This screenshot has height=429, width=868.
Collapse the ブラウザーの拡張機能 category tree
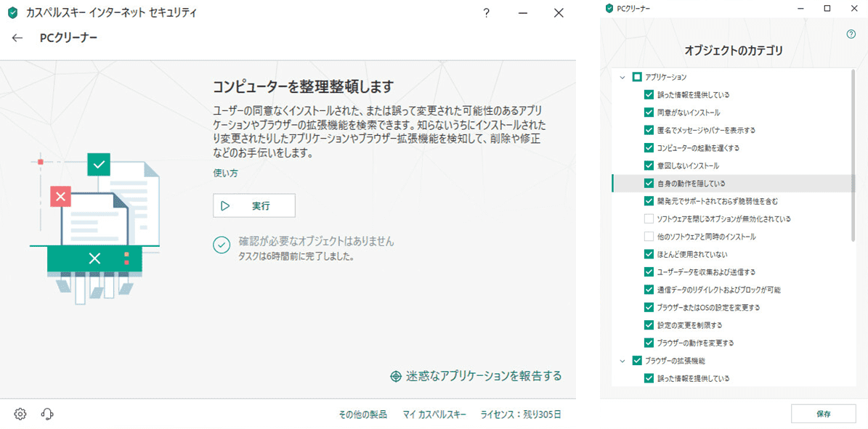[622, 361]
